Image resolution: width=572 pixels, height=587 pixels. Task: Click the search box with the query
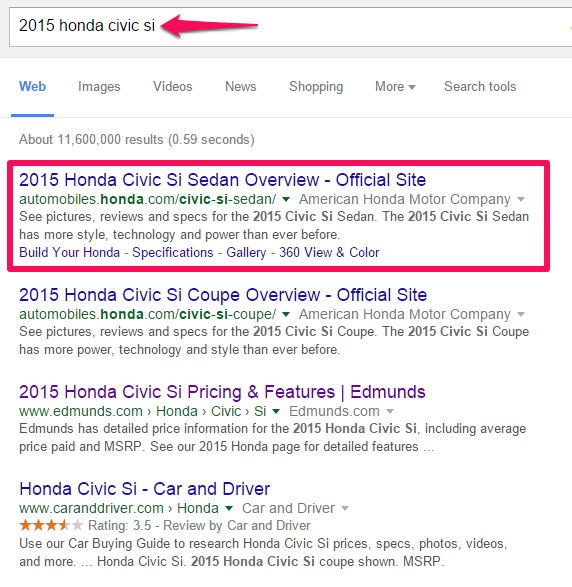click(290, 27)
